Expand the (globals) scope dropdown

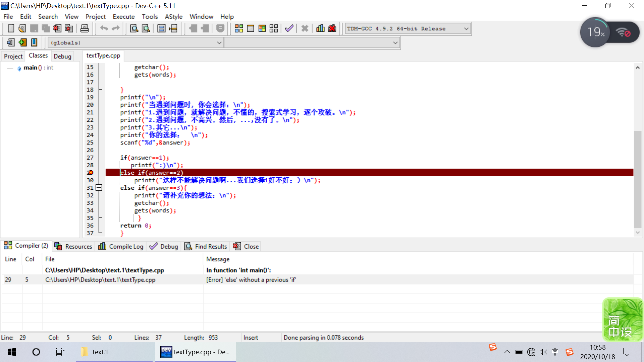(x=219, y=43)
